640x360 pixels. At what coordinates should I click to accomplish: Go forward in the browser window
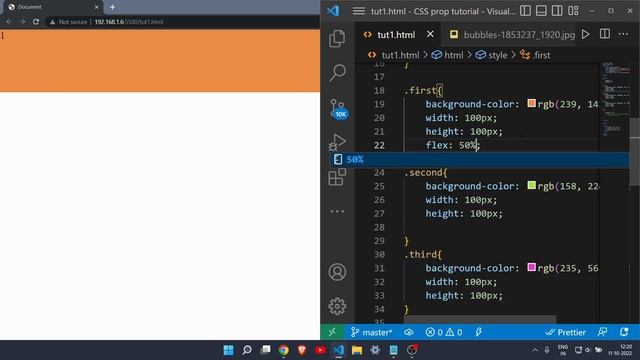pyautogui.click(x=22, y=22)
